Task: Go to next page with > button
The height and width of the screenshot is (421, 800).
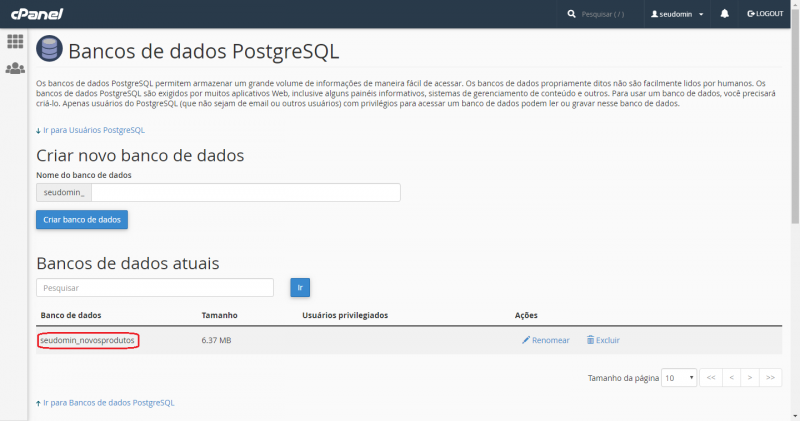Action: coord(750,378)
